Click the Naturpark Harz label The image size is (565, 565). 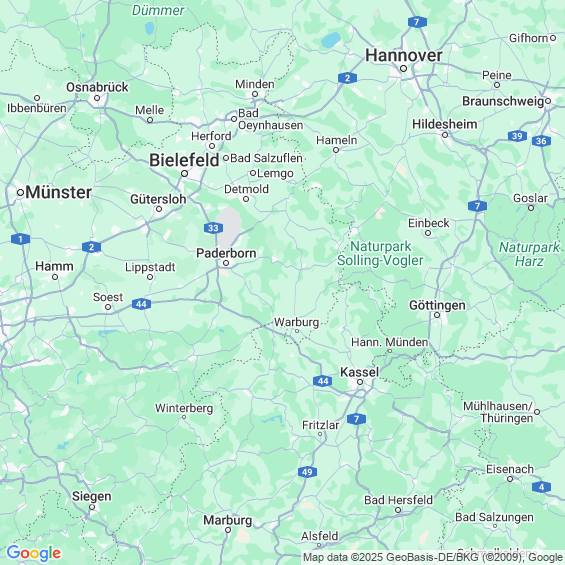tap(529, 254)
